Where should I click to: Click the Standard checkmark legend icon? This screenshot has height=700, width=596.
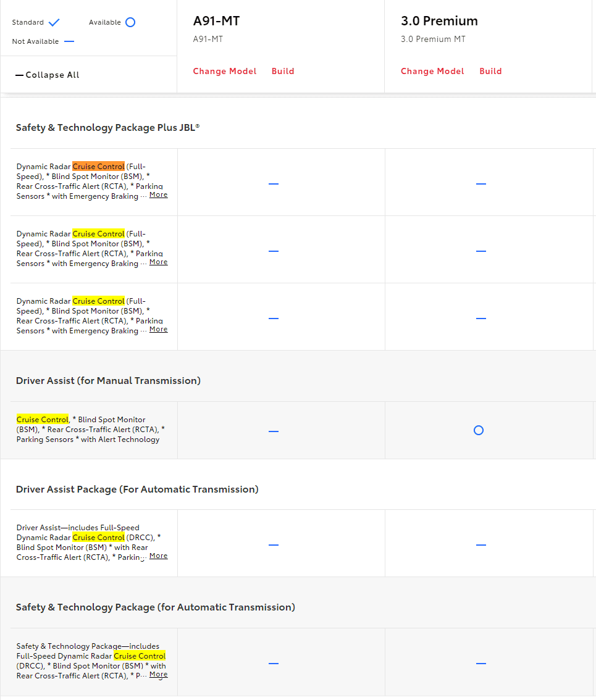(x=54, y=22)
